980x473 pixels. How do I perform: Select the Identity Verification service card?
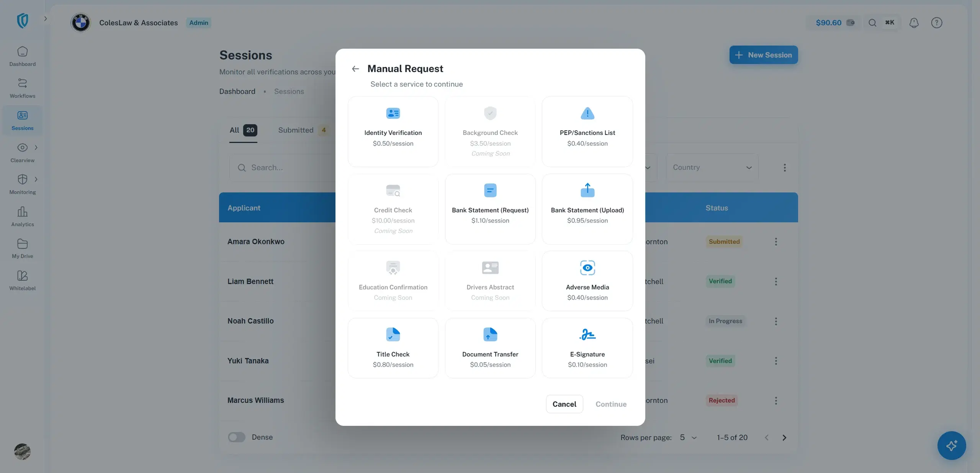coord(393,131)
